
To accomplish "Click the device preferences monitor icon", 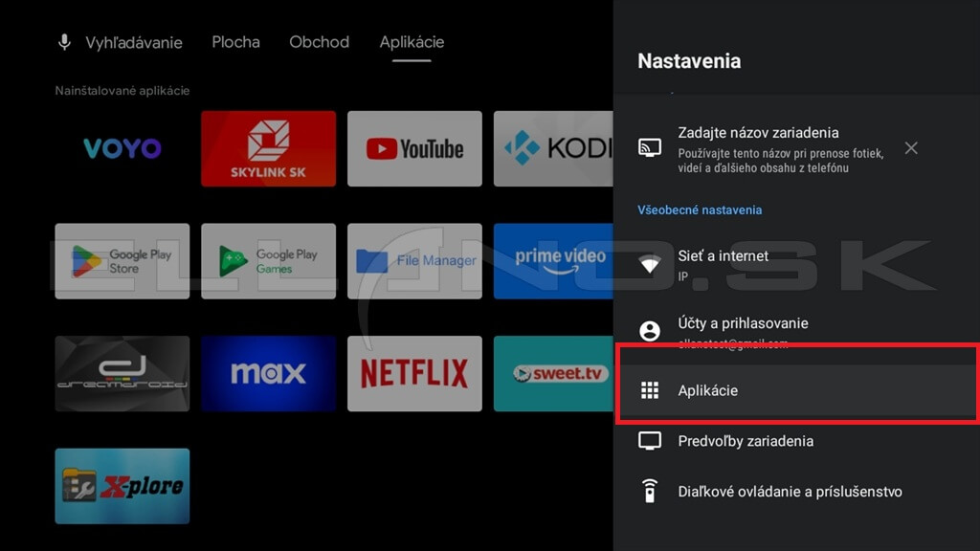I will (x=650, y=441).
